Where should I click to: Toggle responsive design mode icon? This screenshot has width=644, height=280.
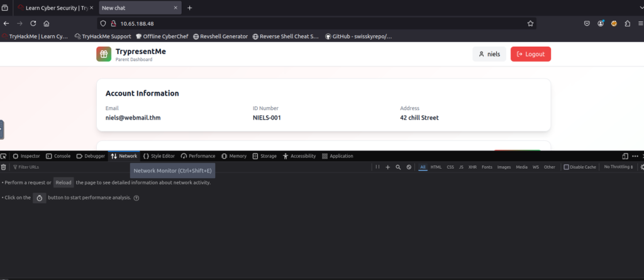click(x=625, y=156)
